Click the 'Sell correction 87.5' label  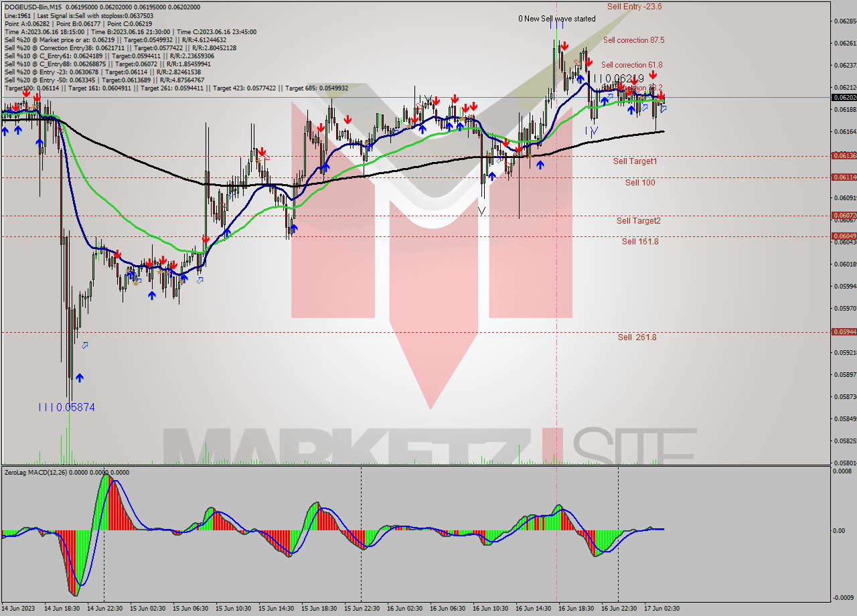(x=633, y=40)
